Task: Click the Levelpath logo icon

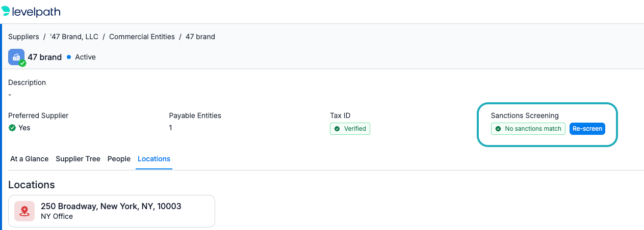Action: (x=5, y=11)
